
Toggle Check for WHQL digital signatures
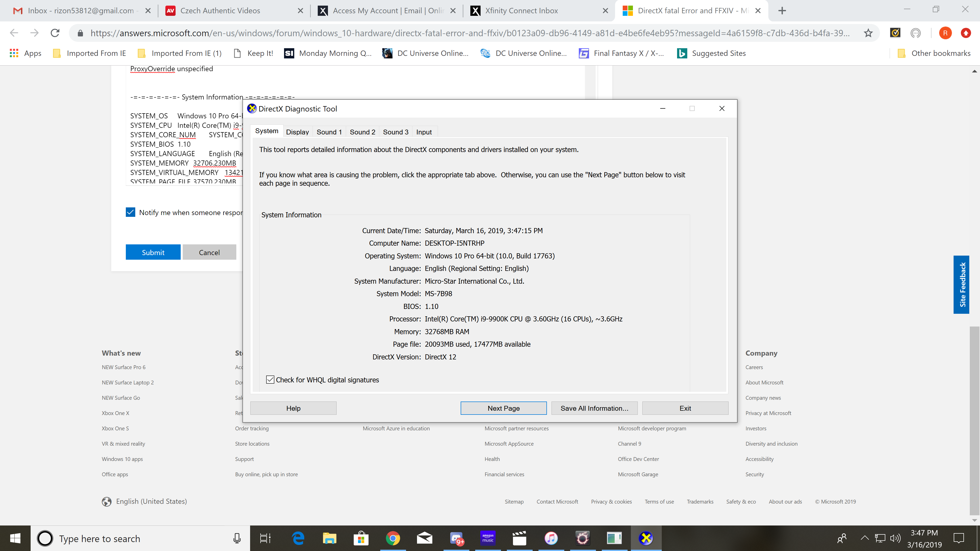(270, 380)
